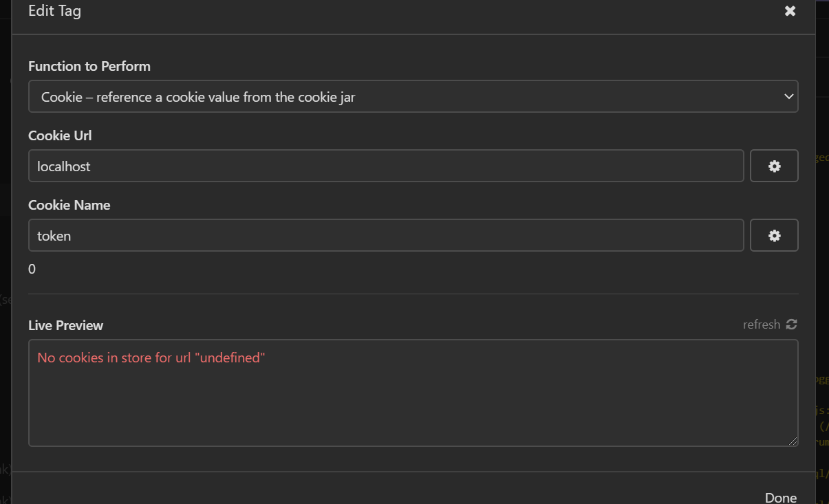This screenshot has width=829, height=504.
Task: Focus the Cookie Url field showing localhost
Action: (x=275, y=166)
